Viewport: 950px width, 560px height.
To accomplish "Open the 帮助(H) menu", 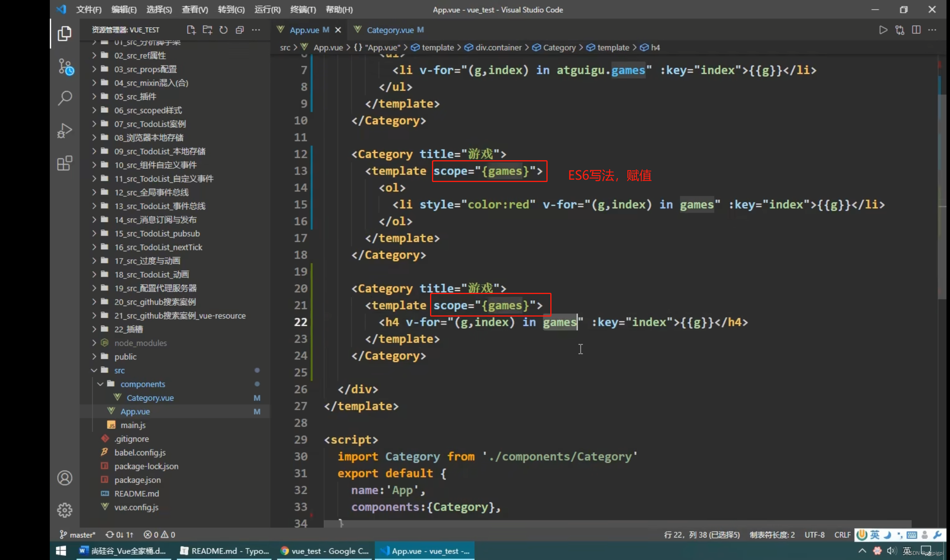I will pyautogui.click(x=339, y=10).
